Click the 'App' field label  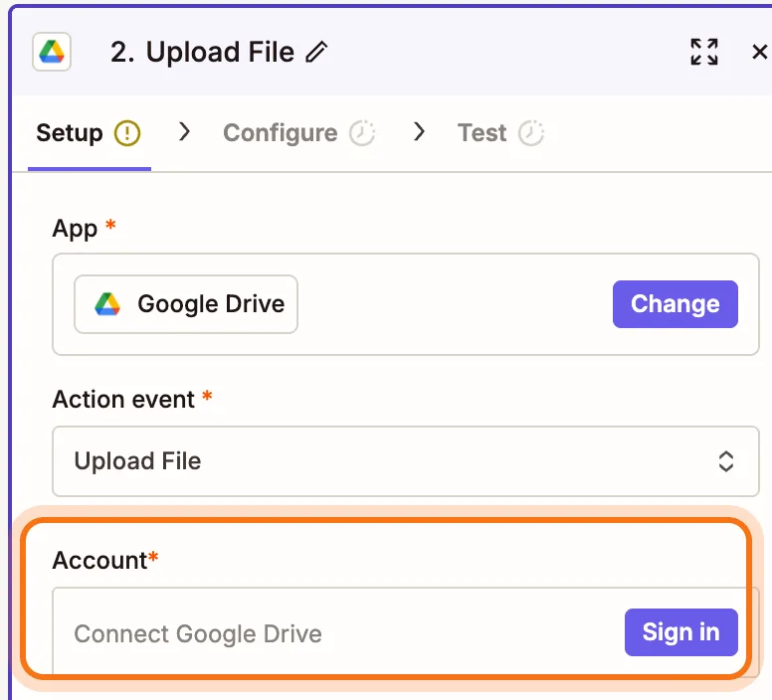coord(75,229)
